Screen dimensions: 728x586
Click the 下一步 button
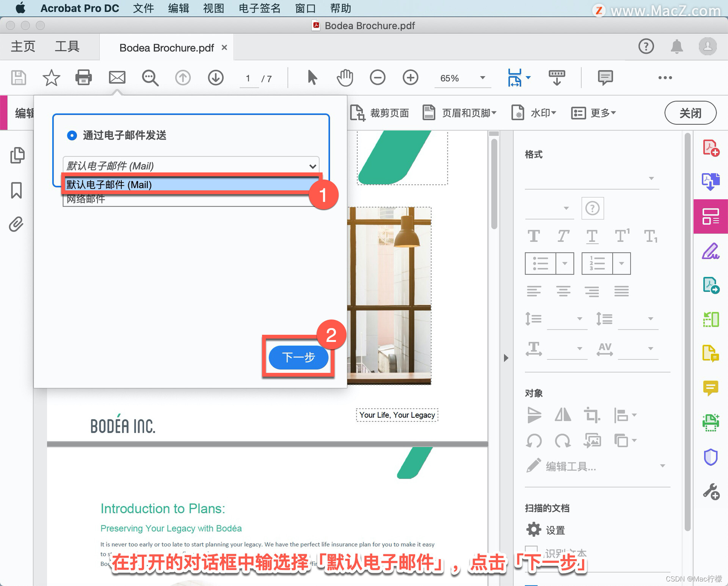point(298,357)
